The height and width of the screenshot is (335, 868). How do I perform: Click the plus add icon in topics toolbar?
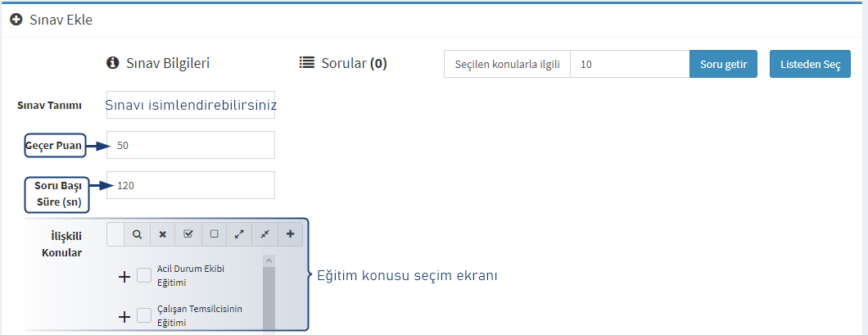point(290,234)
